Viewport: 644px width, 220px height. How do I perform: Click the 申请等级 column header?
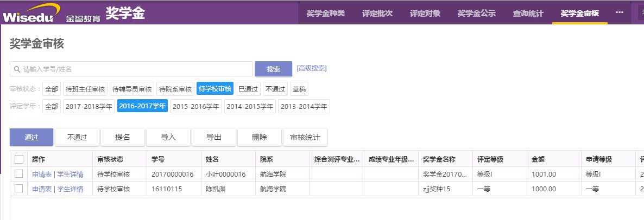point(608,159)
